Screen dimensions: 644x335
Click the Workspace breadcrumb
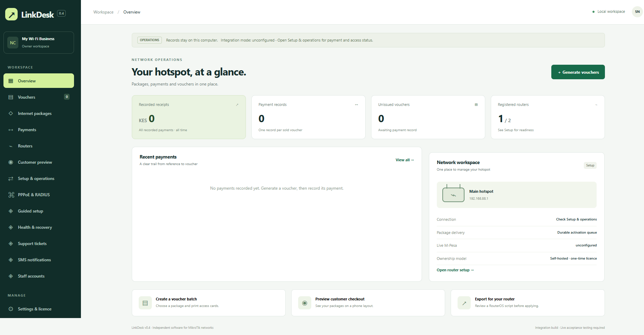pos(103,12)
